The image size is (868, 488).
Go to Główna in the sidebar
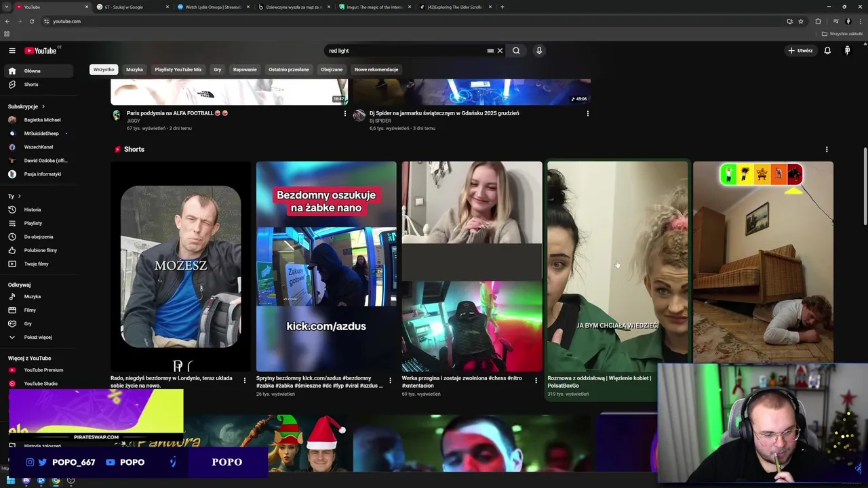point(41,70)
